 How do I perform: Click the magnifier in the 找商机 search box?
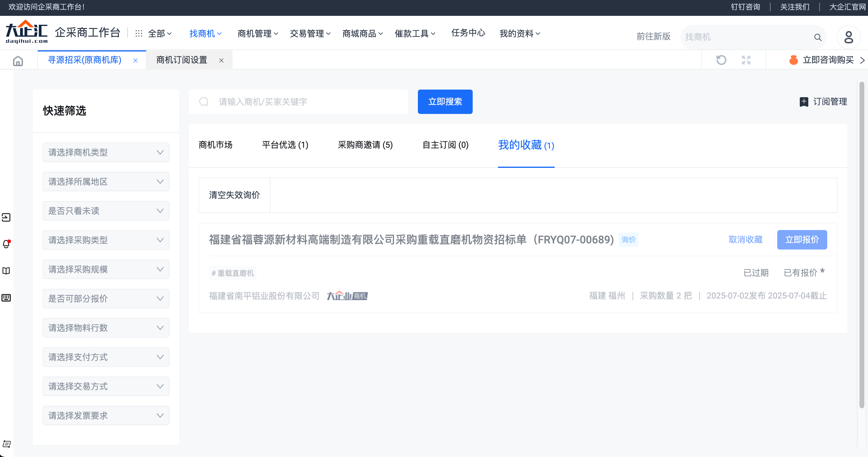[x=818, y=37]
